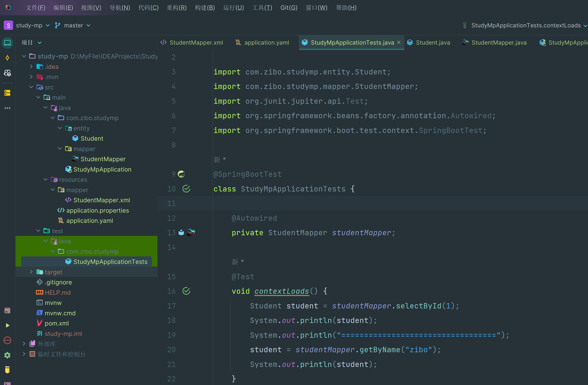Image resolution: width=588 pixels, height=385 pixels.
Task: Select Student class in project tree
Action: click(x=92, y=138)
